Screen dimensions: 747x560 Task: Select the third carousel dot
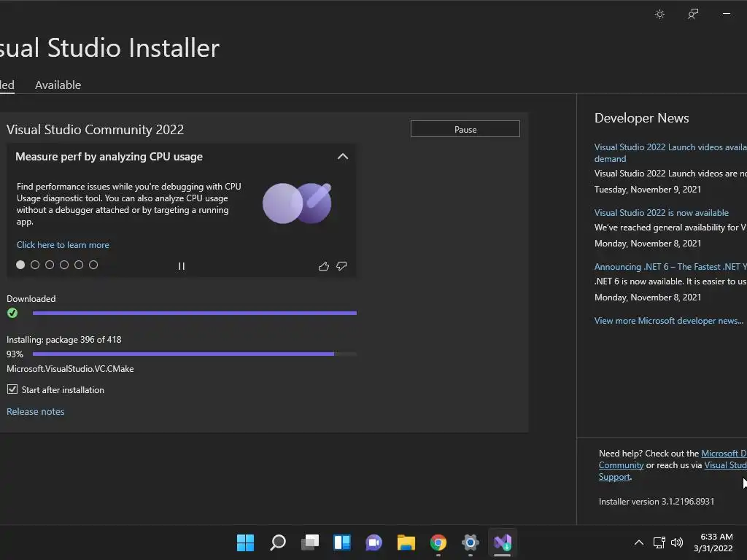(x=50, y=265)
